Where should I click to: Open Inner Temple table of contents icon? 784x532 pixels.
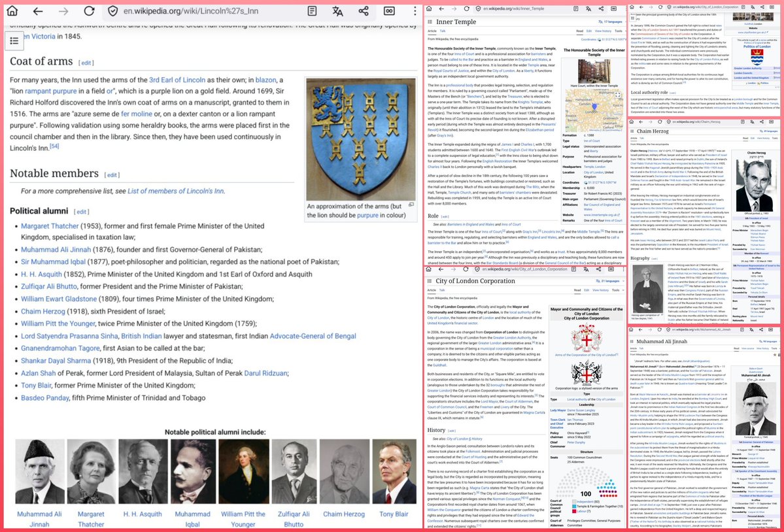pyautogui.click(x=430, y=22)
